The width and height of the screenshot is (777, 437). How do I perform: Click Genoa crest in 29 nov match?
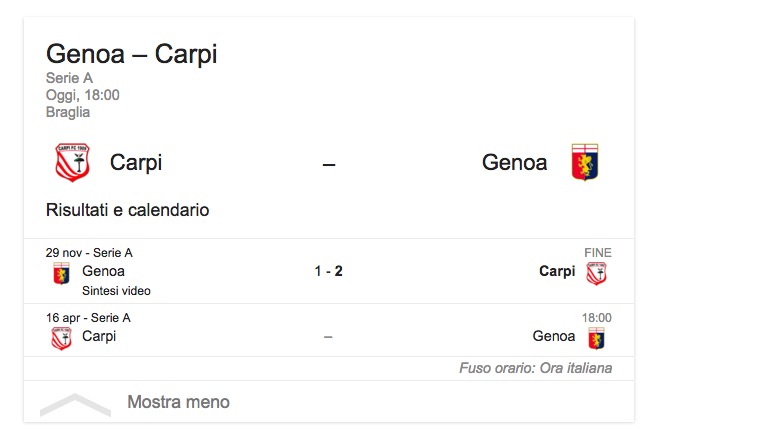click(x=62, y=273)
